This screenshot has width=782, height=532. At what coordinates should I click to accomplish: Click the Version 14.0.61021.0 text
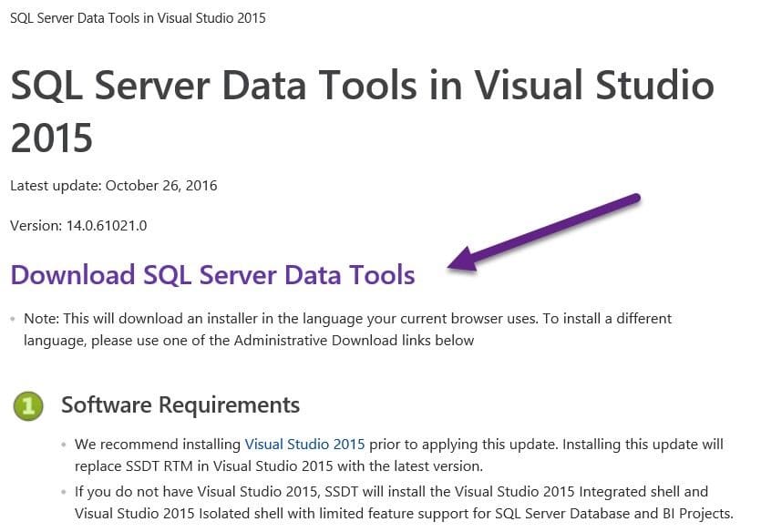pos(78,225)
